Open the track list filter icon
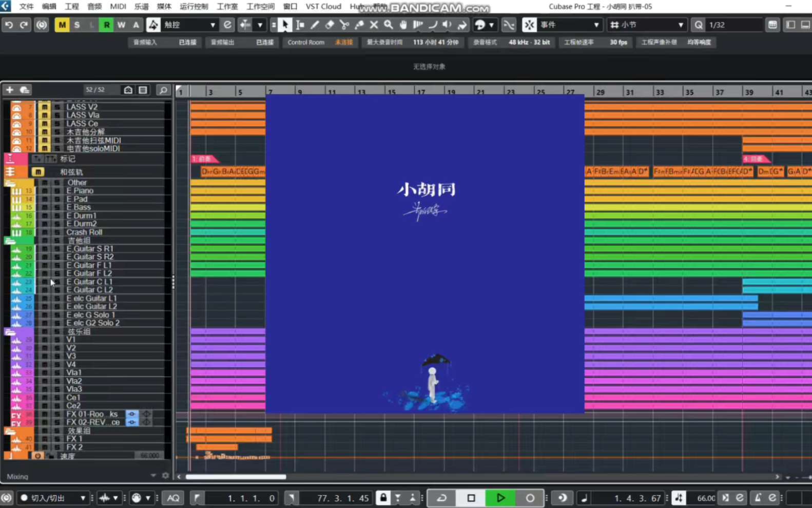This screenshot has width=812, height=508. click(x=143, y=90)
